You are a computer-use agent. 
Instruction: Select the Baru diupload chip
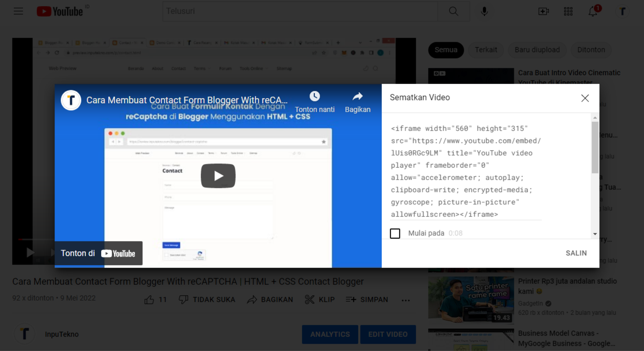537,50
